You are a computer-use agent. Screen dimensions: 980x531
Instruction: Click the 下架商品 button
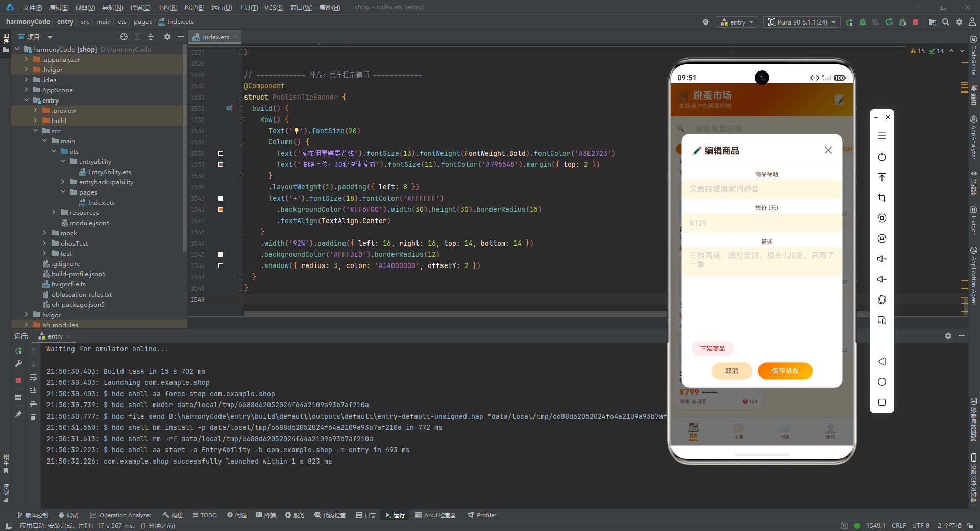coord(713,349)
